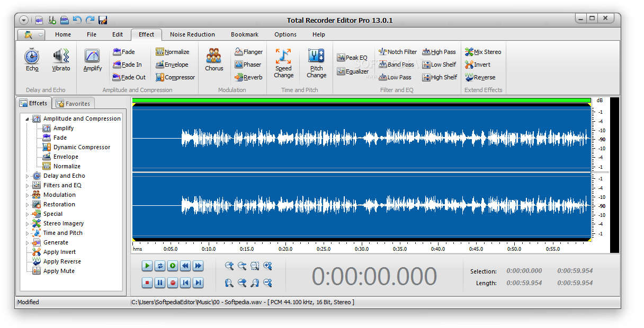This screenshot has height=328, width=644.
Task: Switch to the Bookmark tab
Action: pyautogui.click(x=245, y=34)
